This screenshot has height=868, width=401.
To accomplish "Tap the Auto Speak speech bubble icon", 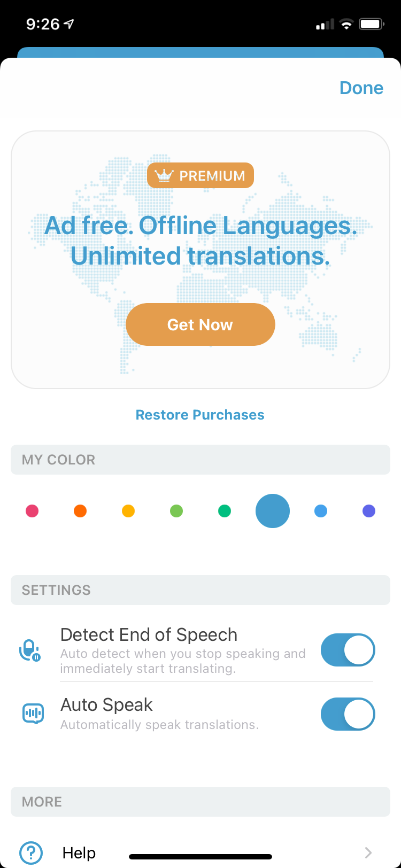I will 33,714.
